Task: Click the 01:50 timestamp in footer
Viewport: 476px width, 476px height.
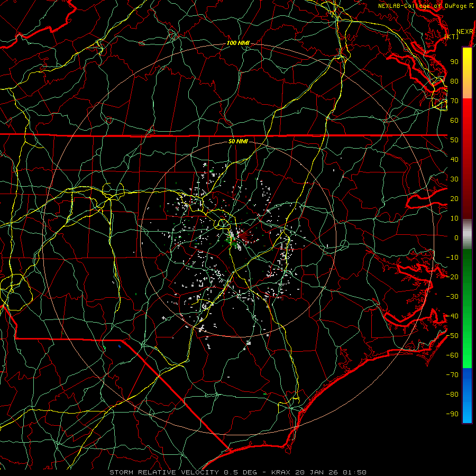Action: click(354, 472)
